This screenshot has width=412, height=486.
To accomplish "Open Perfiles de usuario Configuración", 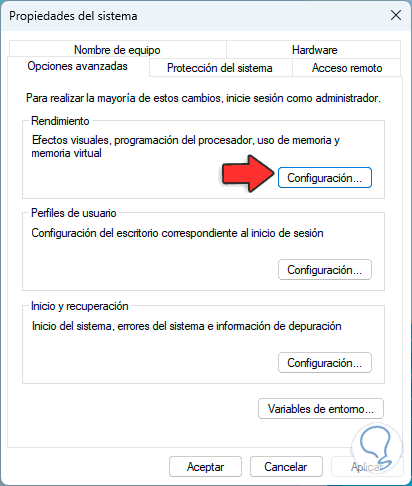I will [x=325, y=270].
